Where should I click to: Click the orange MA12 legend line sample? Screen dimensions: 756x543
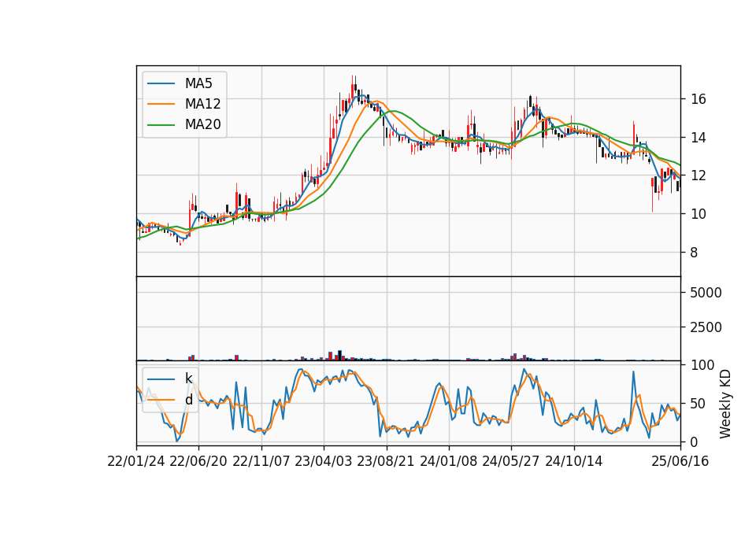click(x=161, y=104)
